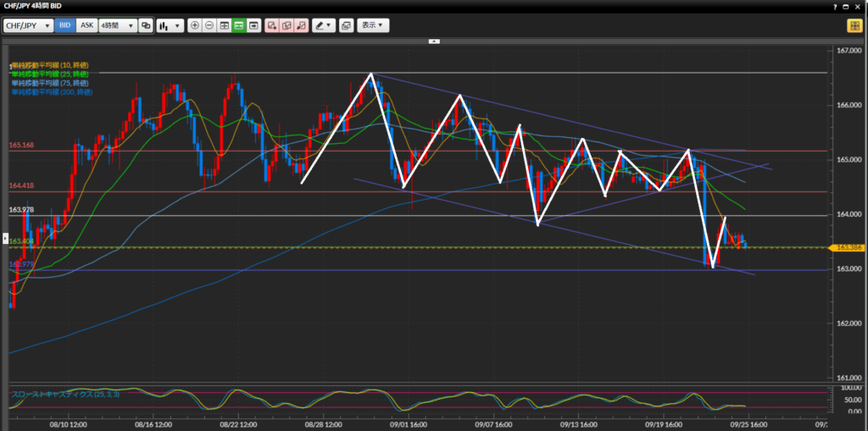Screen dimensions: 868x431
Task: Click the scroll-to-latest arrow icon
Action: 253,25
